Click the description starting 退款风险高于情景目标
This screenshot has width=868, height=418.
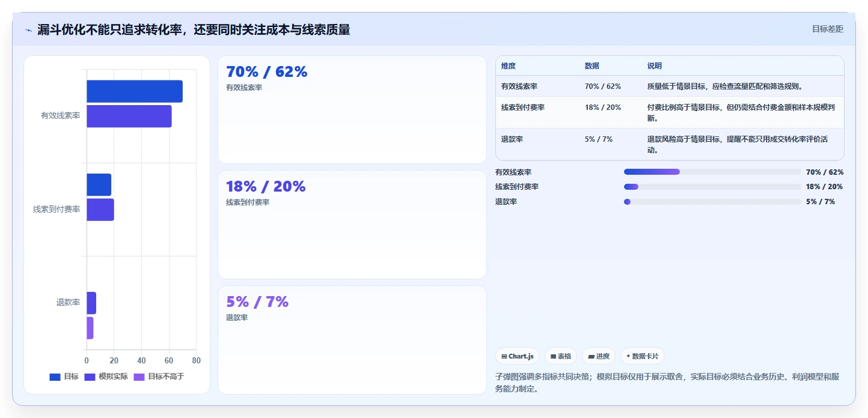pos(738,145)
